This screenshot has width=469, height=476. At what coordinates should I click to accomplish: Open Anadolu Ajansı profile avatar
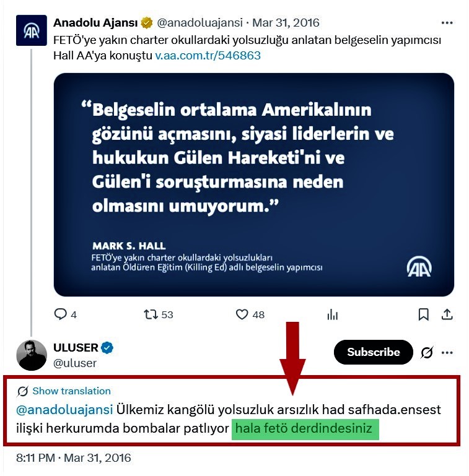pyautogui.click(x=31, y=30)
